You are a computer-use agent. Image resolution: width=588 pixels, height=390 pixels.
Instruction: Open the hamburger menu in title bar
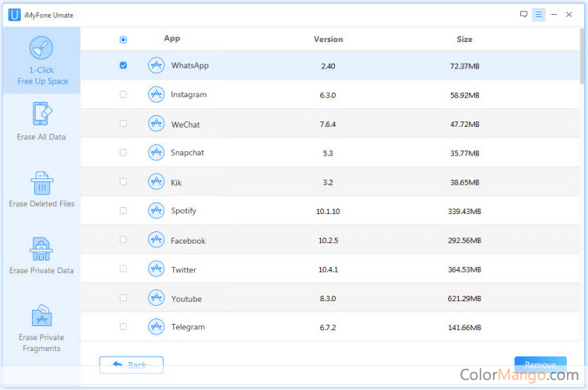click(538, 14)
